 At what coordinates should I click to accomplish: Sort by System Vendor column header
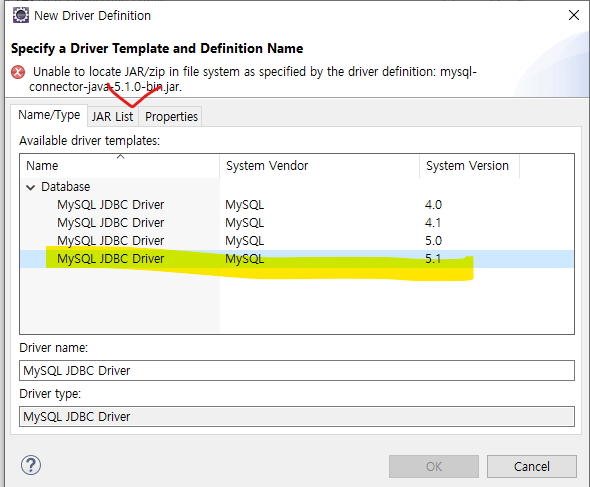pyautogui.click(x=319, y=166)
